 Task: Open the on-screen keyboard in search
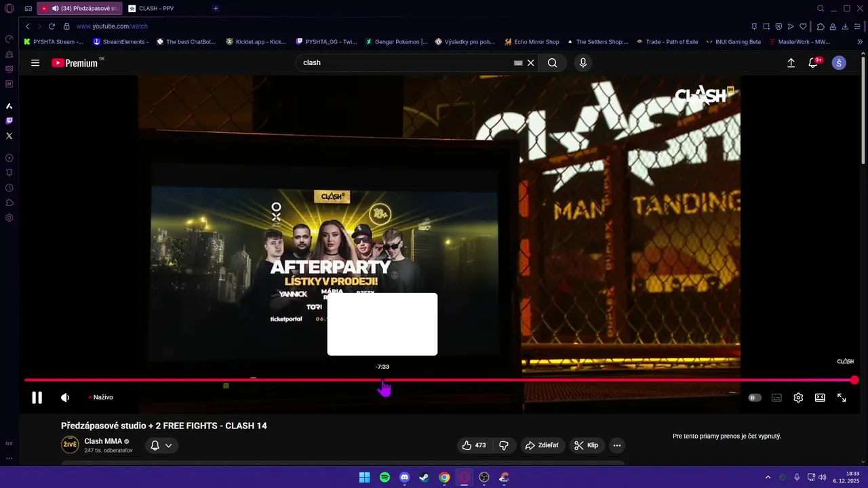(x=518, y=62)
